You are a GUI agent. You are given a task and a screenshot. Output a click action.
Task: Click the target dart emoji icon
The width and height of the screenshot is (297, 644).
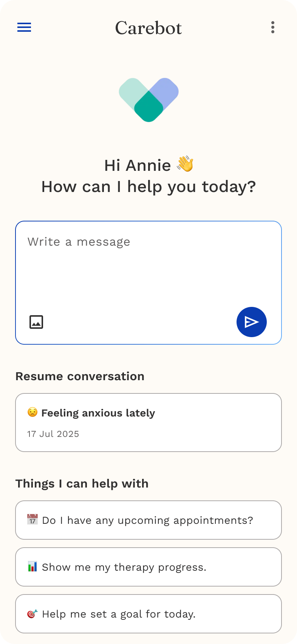coord(32,614)
